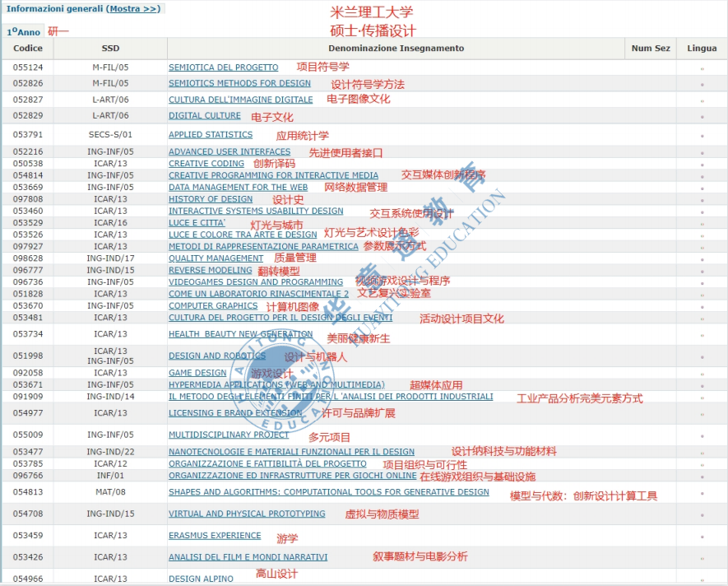Select the 1° Anno tab
Viewport: 728px width, 586px height.
tap(23, 31)
